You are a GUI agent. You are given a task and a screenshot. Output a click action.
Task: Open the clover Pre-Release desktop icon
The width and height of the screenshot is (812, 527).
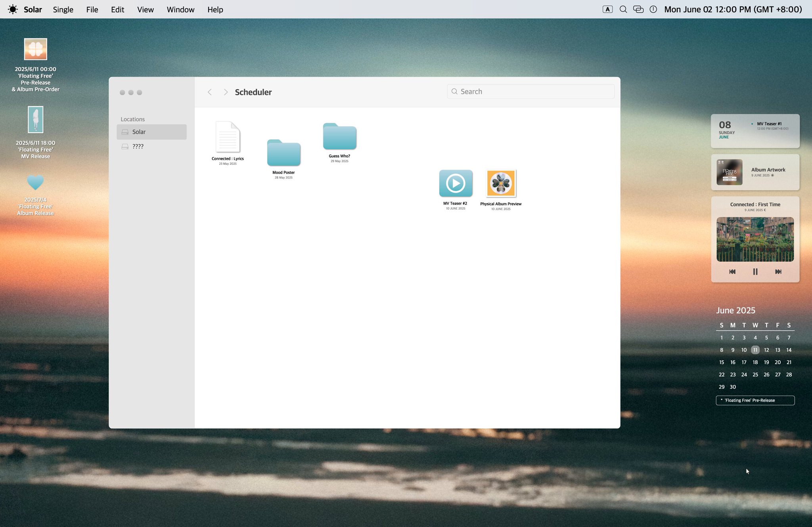pos(36,49)
